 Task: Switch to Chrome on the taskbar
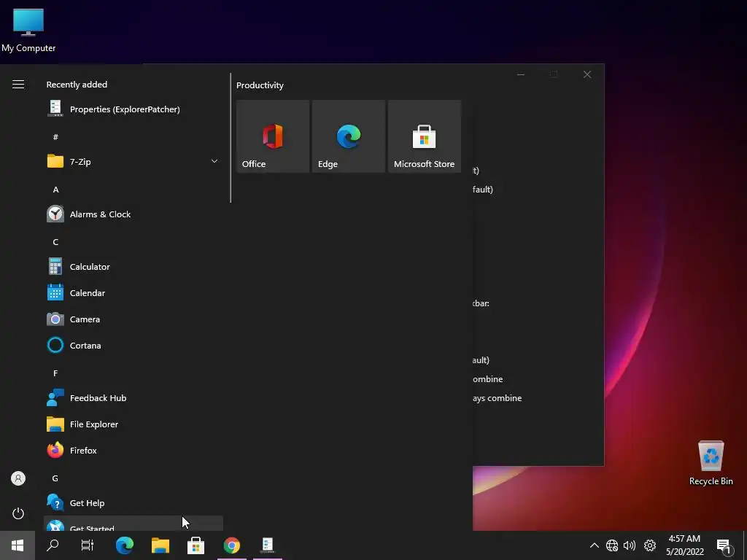pyautogui.click(x=232, y=545)
